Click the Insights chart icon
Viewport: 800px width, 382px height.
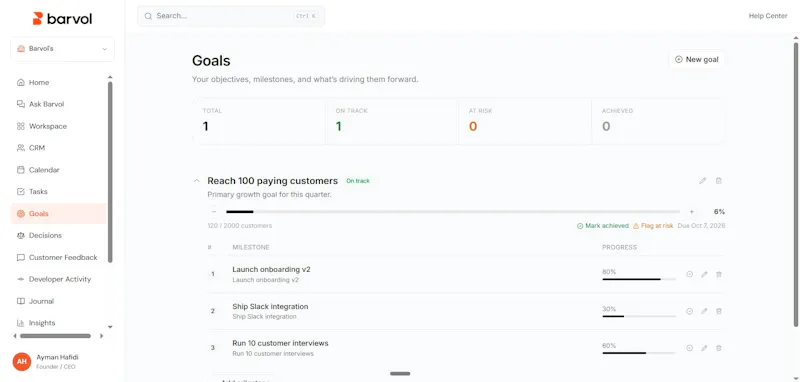(x=20, y=323)
